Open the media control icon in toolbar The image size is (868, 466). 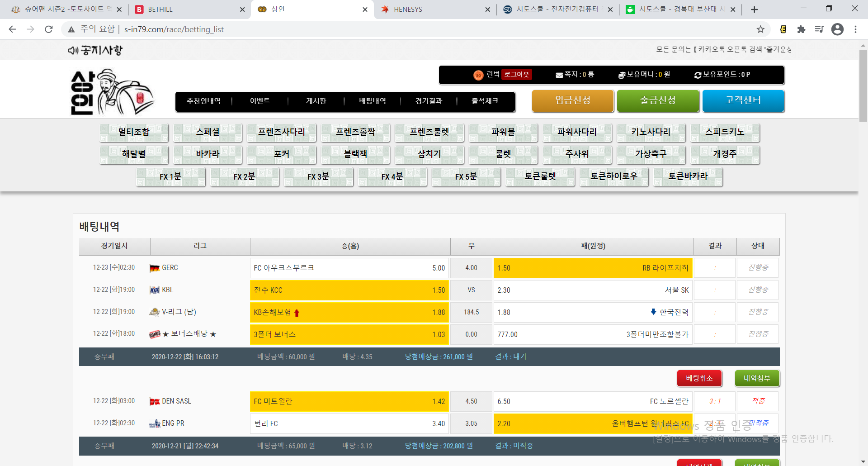click(819, 29)
